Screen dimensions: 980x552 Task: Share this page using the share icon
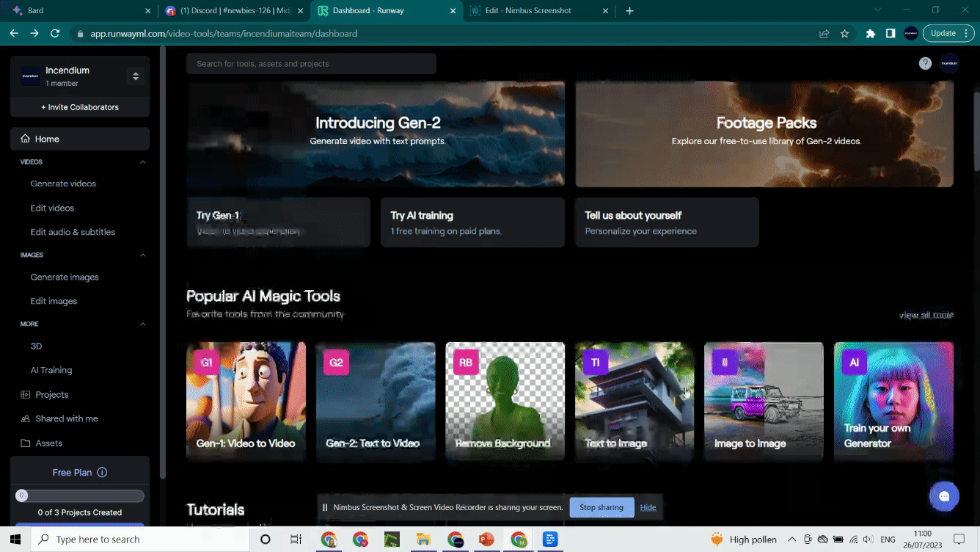click(x=824, y=34)
